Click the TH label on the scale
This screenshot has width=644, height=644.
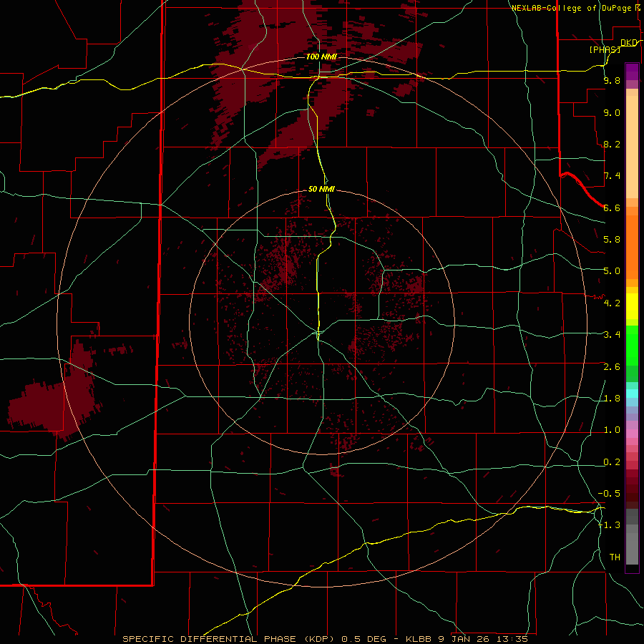[615, 557]
